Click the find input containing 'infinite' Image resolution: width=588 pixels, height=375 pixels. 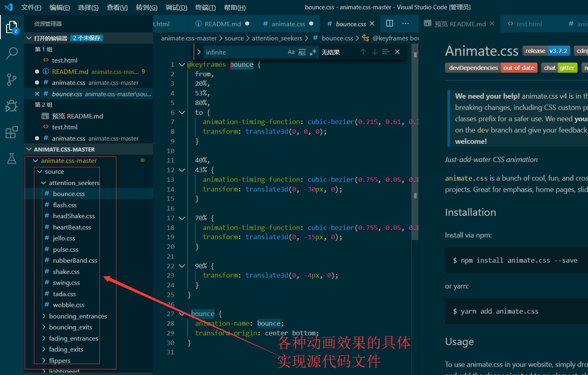(242, 52)
